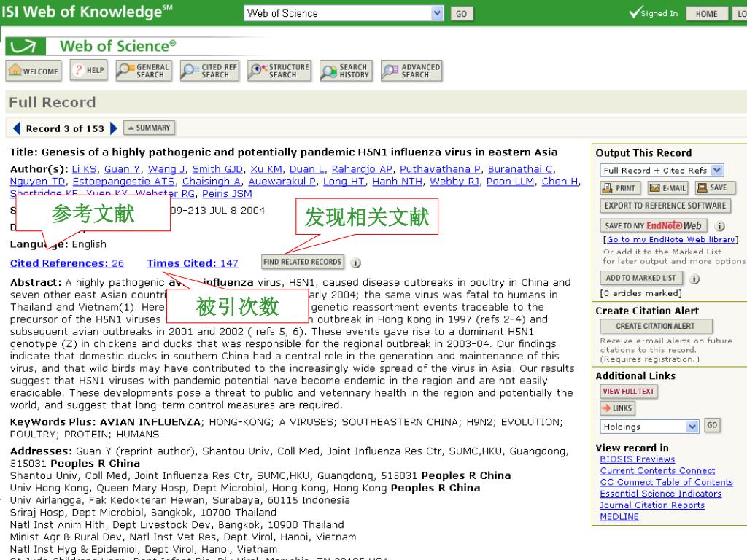Screen dimensions: 747x560
Task: Go to previous record arrow
Action: tap(17, 128)
